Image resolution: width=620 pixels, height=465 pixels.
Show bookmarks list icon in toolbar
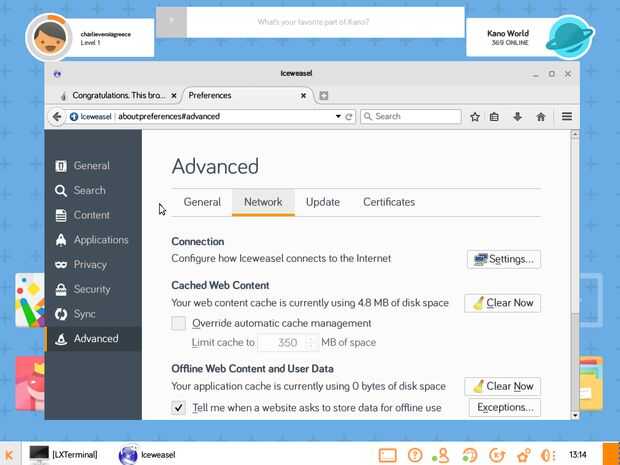[494, 117]
